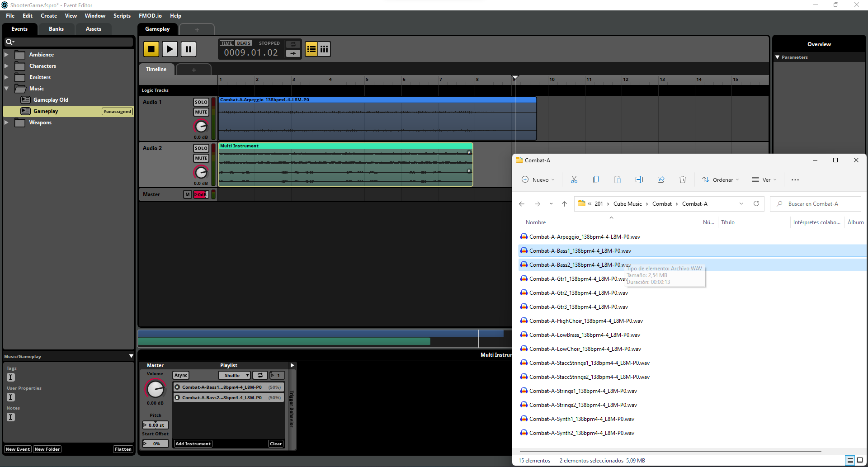Expand the Weapons folder
This screenshot has width=868, height=467.
point(6,123)
